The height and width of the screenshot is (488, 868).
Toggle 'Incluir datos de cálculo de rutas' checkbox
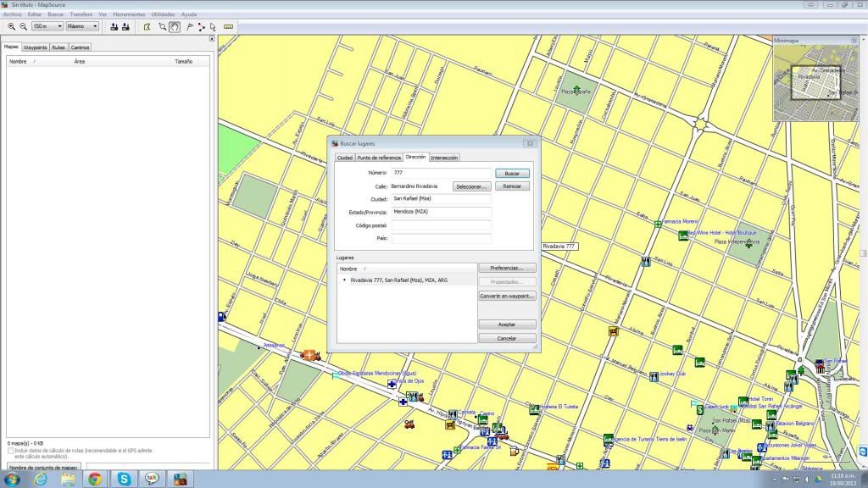10,451
